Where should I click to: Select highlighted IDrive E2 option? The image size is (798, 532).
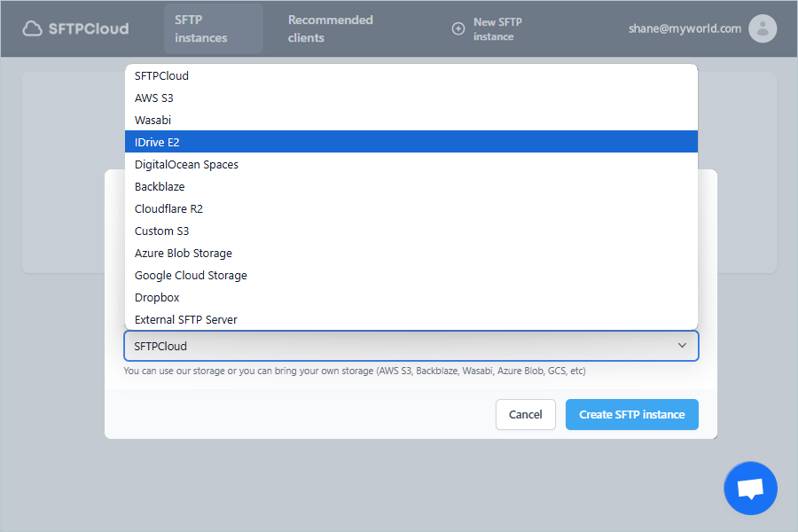coord(411,142)
